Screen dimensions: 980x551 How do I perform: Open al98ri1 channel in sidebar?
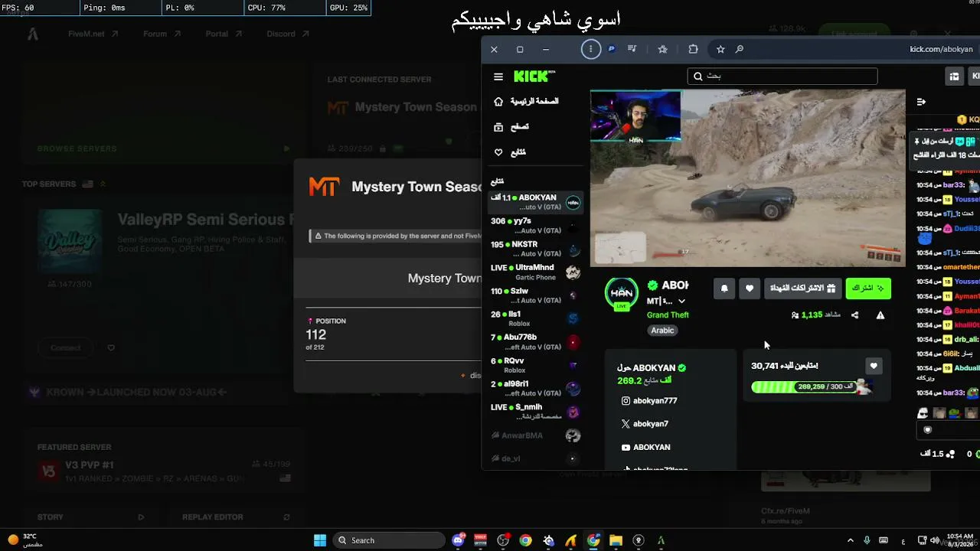pyautogui.click(x=536, y=388)
